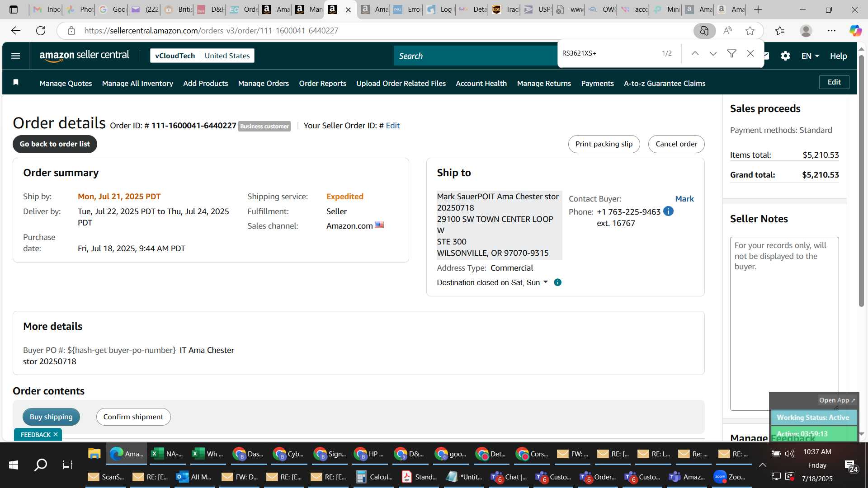
Task: Click Go back to order list
Action: click(x=55, y=144)
